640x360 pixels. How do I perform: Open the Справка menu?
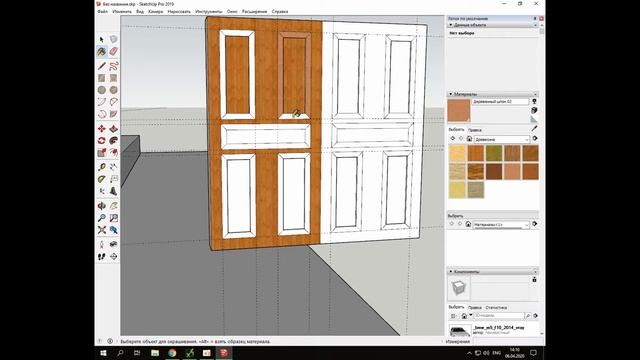(280, 11)
